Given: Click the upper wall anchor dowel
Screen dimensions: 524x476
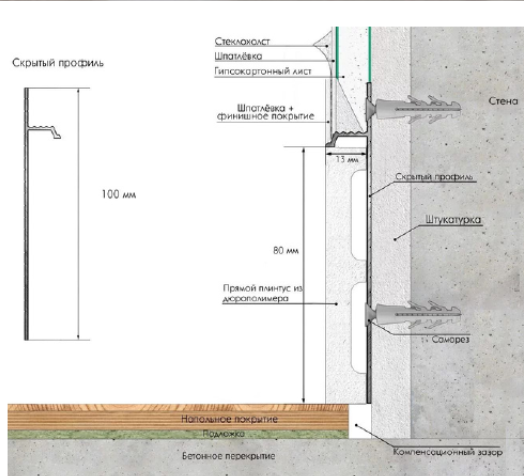Looking at the screenshot, I should coord(413,109).
